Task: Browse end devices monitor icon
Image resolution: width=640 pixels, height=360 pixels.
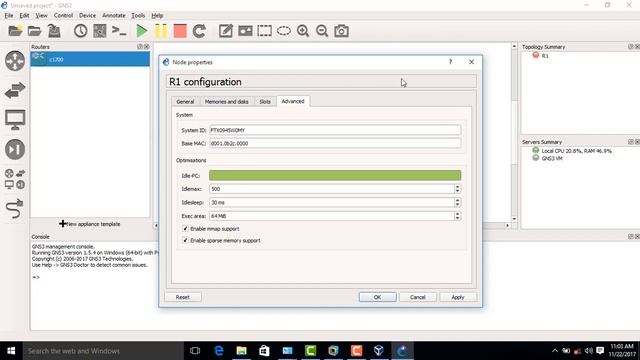Action: point(15,120)
